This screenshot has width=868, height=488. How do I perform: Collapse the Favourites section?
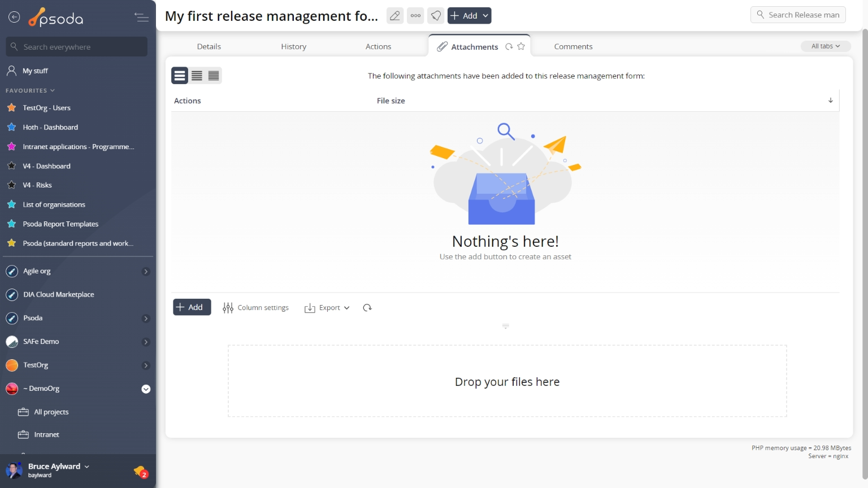click(30, 90)
